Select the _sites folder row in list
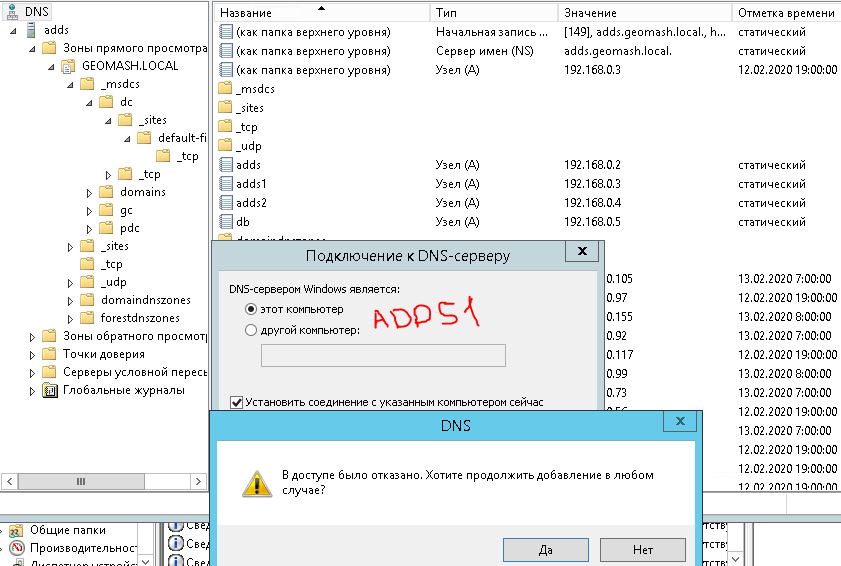841x566 pixels. point(251,108)
